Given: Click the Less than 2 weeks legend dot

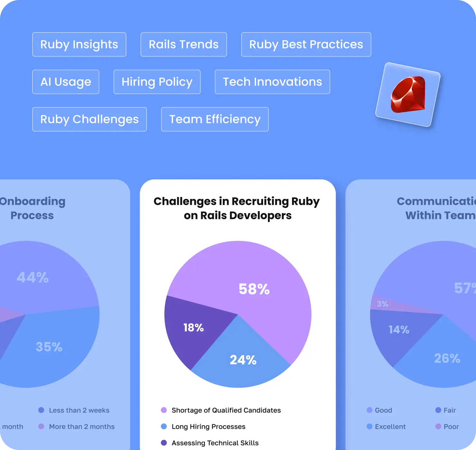Looking at the screenshot, I should [x=41, y=410].
